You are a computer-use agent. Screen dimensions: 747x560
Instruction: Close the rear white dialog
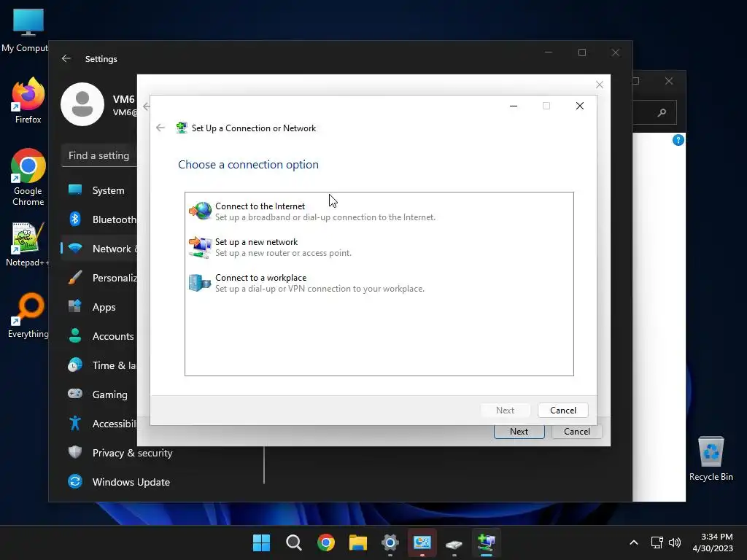[x=600, y=85]
